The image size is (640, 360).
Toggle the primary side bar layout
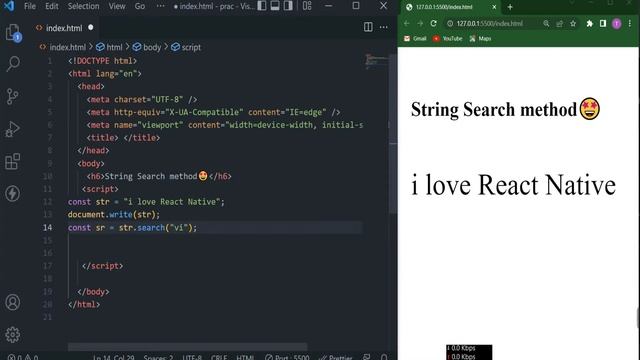click(x=262, y=6)
